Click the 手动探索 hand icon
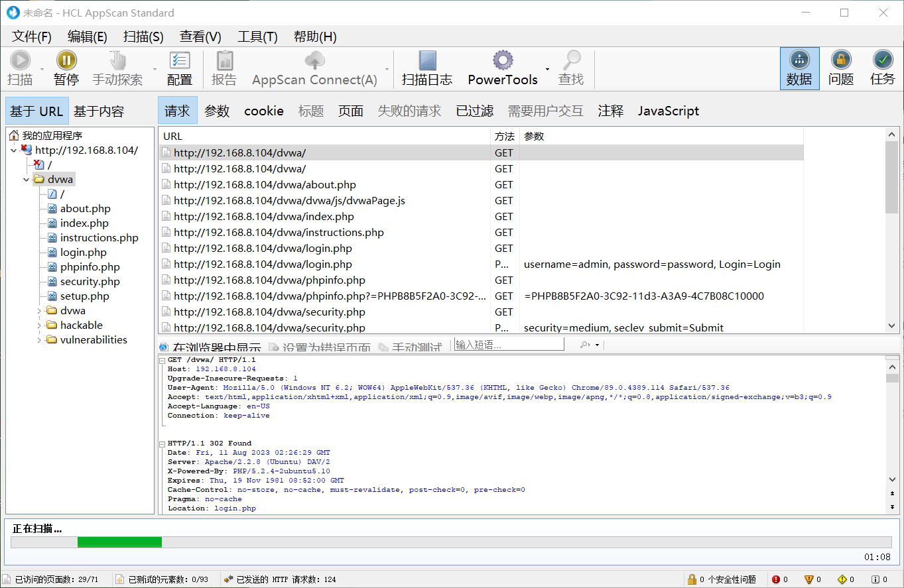 click(117, 60)
